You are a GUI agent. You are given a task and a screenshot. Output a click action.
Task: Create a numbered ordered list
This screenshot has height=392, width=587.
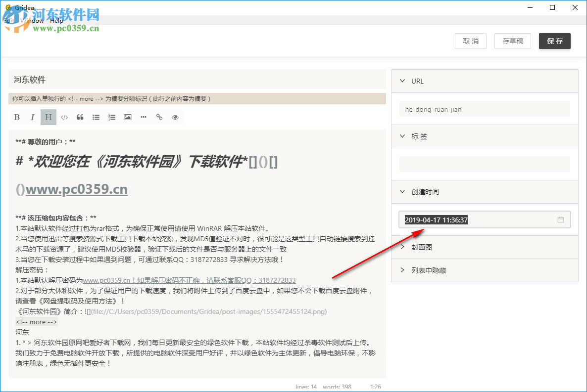[x=111, y=117]
